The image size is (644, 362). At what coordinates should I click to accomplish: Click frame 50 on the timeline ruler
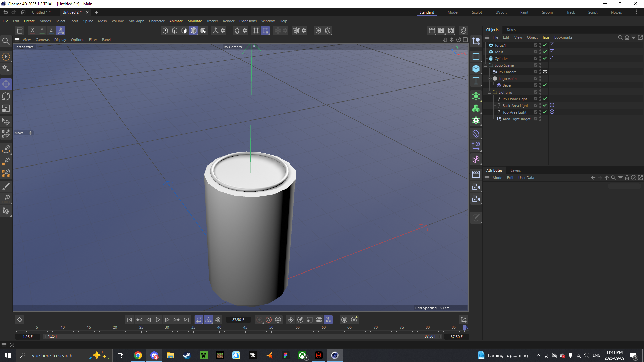(271, 327)
